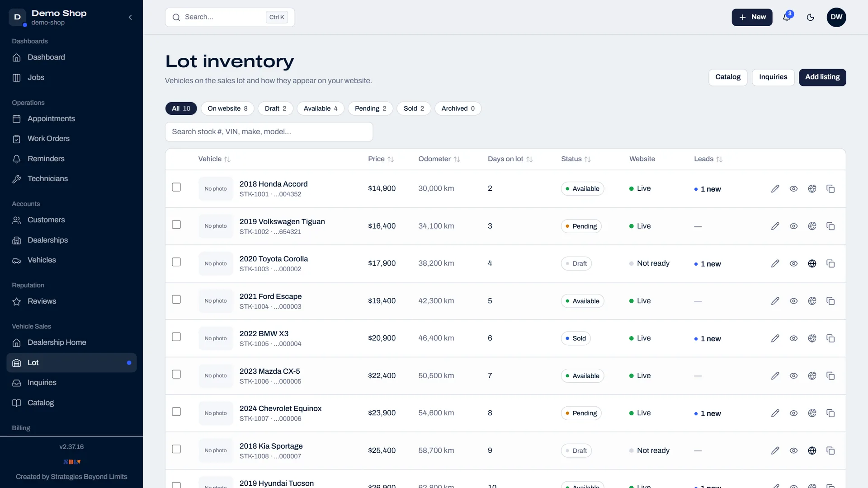Sort the table by Price column

point(381,159)
